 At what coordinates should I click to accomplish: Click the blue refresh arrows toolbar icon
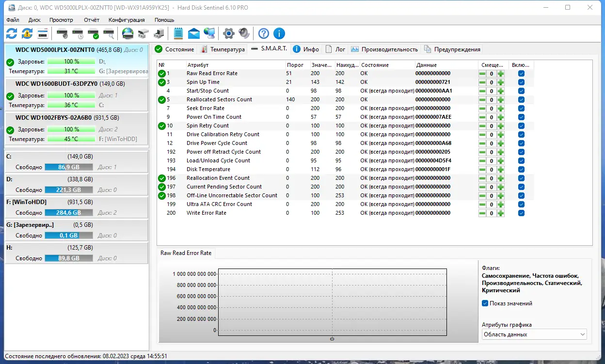tap(12, 33)
